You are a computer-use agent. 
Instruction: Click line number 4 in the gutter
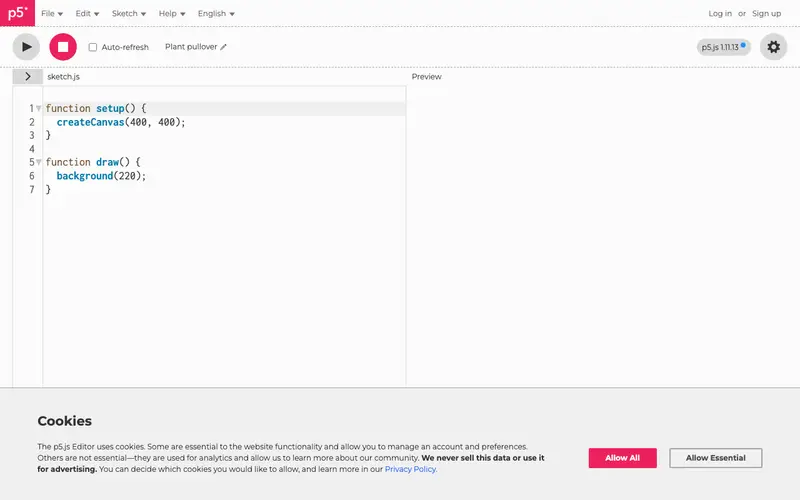pos(32,149)
